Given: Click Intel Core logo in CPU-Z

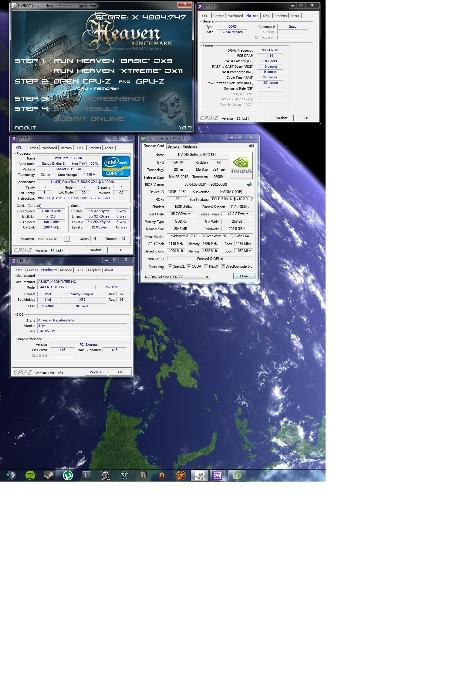Looking at the screenshot, I should (x=116, y=166).
